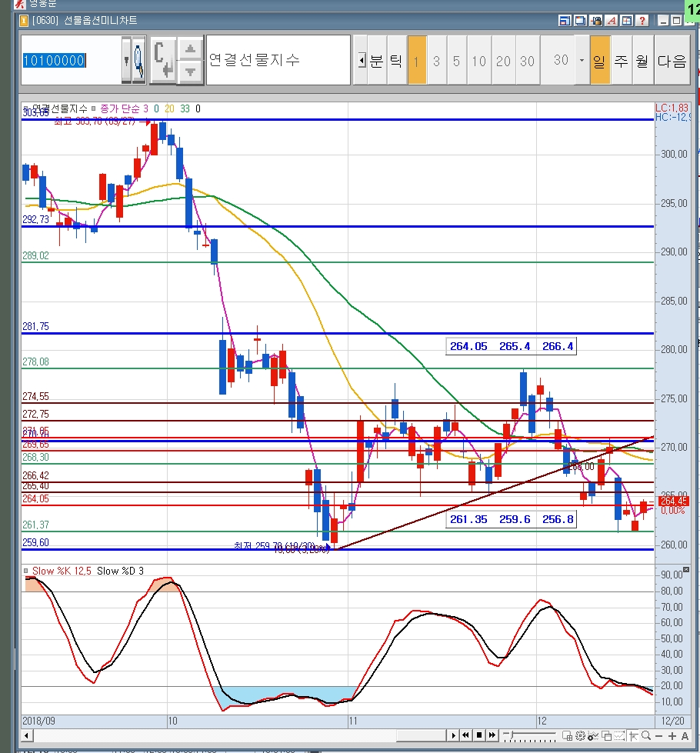
Task: Click the symbol code input field 10100000
Action: pyautogui.click(x=69, y=60)
